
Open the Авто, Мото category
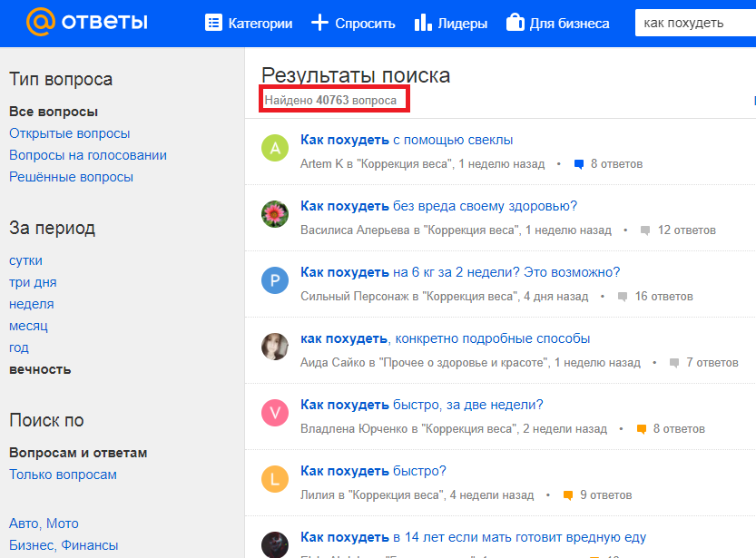(44, 524)
